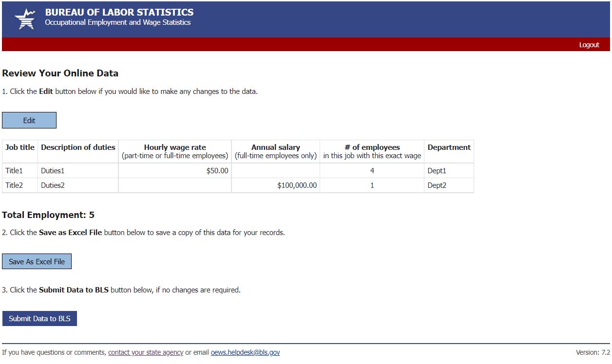Click the $50.00 hourly wage cell
612x364 pixels.
pos(218,171)
